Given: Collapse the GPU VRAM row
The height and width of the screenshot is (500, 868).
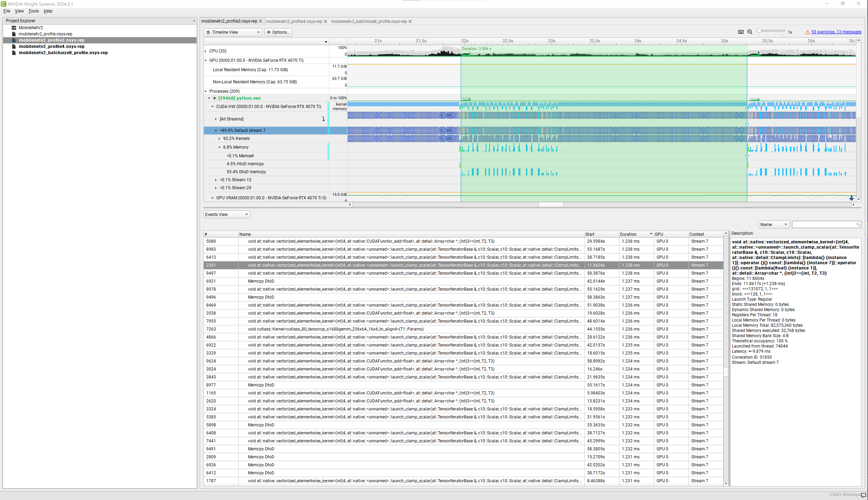Looking at the screenshot, I should (212, 198).
